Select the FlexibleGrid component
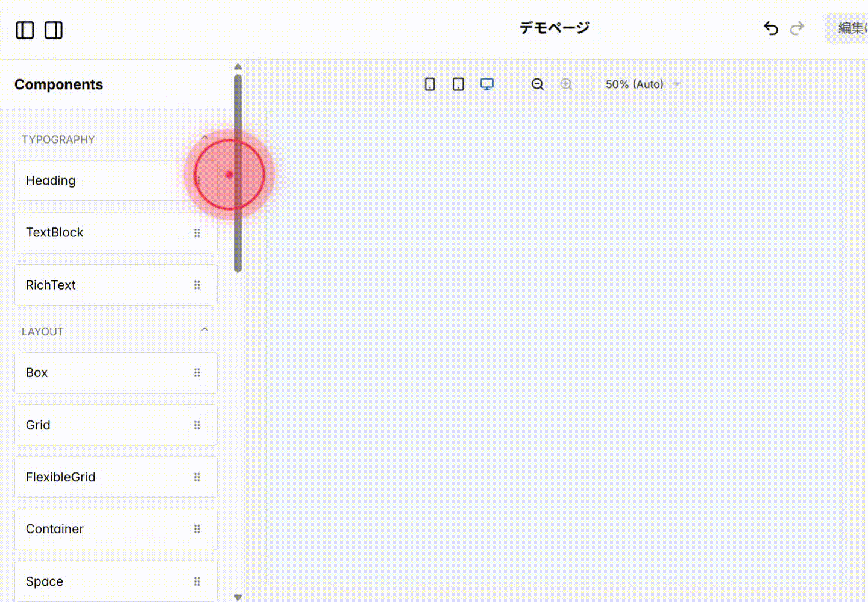This screenshot has height=602, width=868. [x=90, y=477]
